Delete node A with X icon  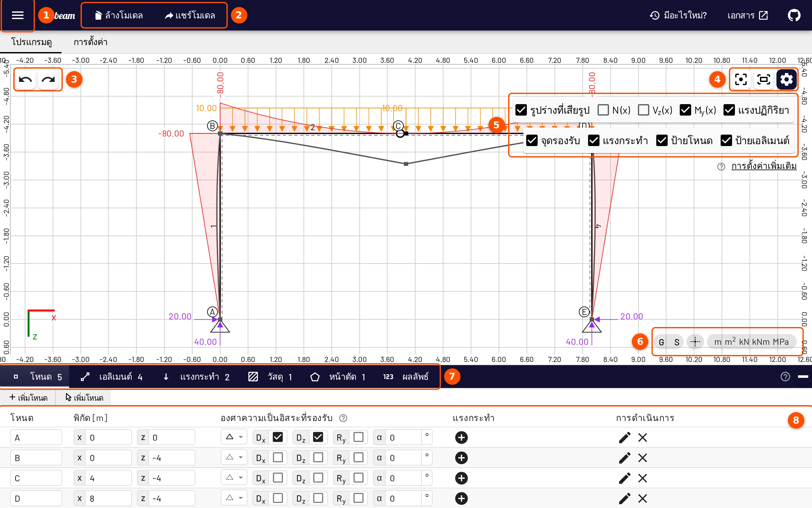coord(643,438)
